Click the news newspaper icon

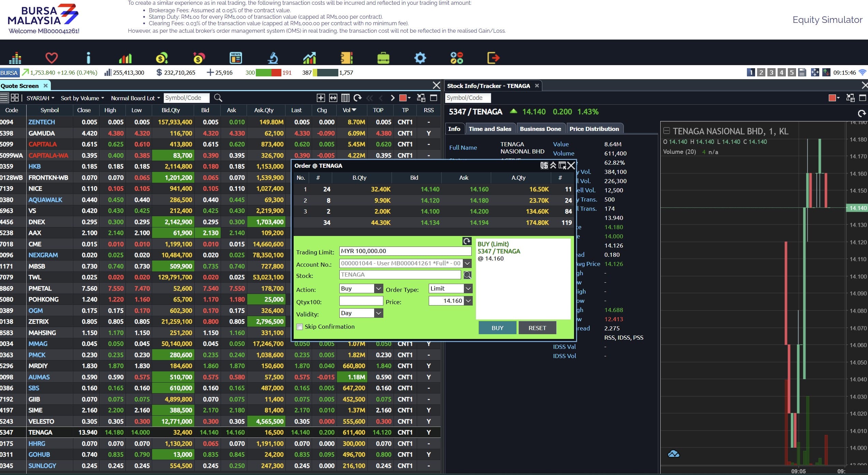click(x=236, y=58)
